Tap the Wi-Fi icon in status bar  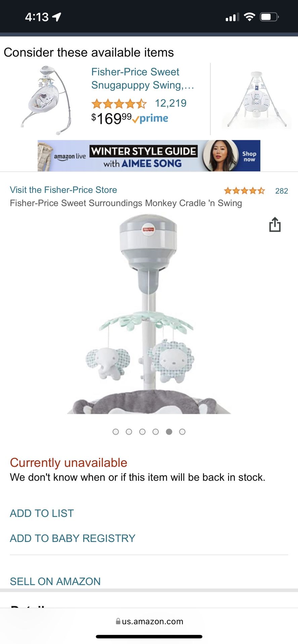pyautogui.click(x=249, y=17)
